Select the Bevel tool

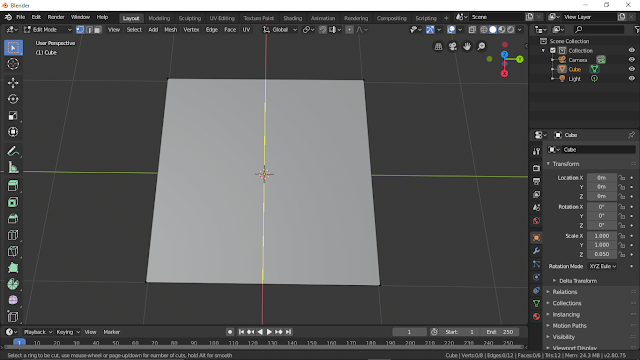click(13, 219)
